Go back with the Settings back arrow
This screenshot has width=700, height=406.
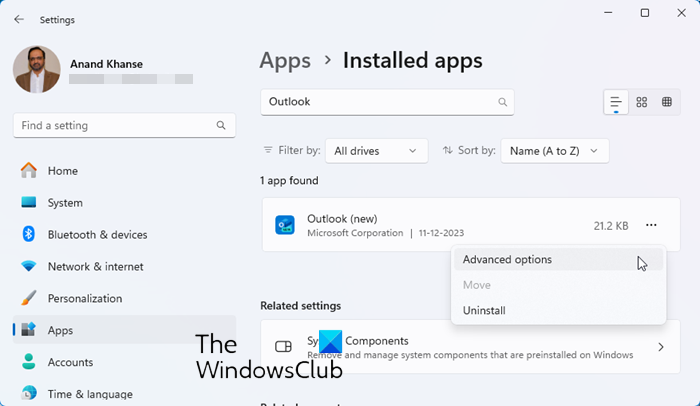tap(19, 19)
